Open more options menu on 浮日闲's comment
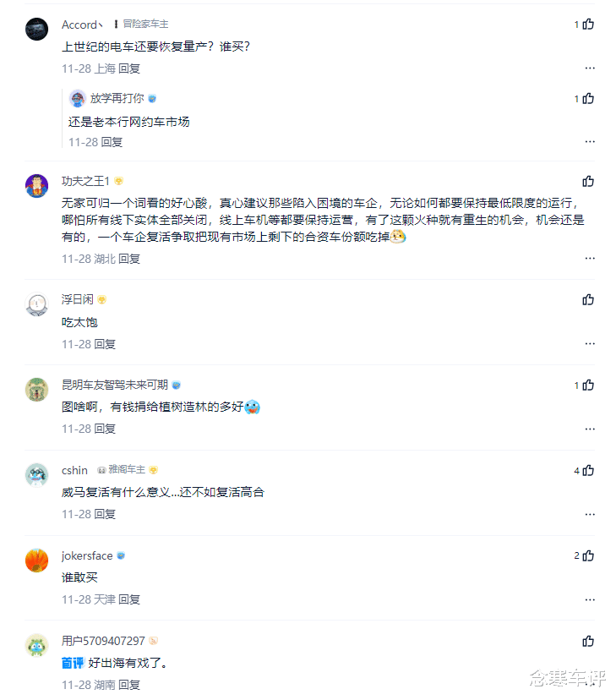 click(x=590, y=344)
